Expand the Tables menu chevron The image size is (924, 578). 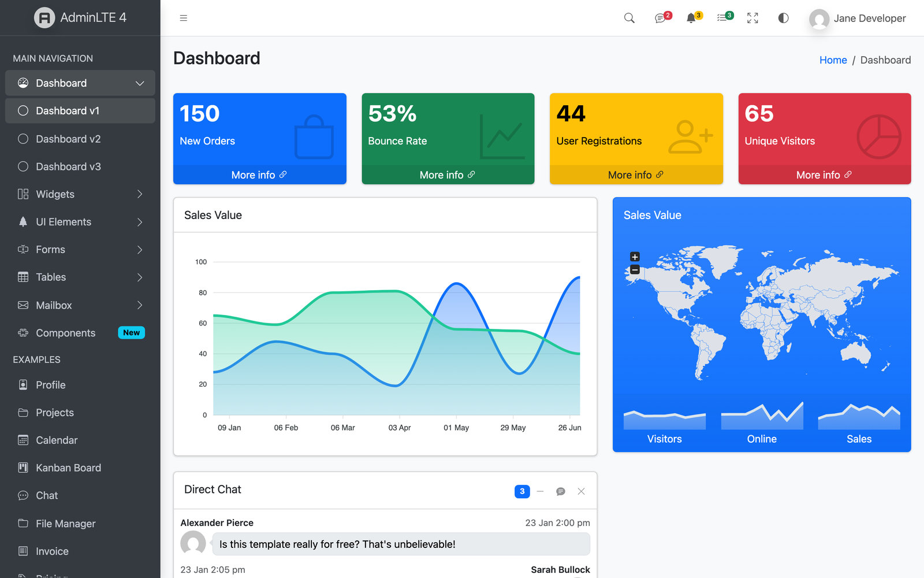(140, 277)
